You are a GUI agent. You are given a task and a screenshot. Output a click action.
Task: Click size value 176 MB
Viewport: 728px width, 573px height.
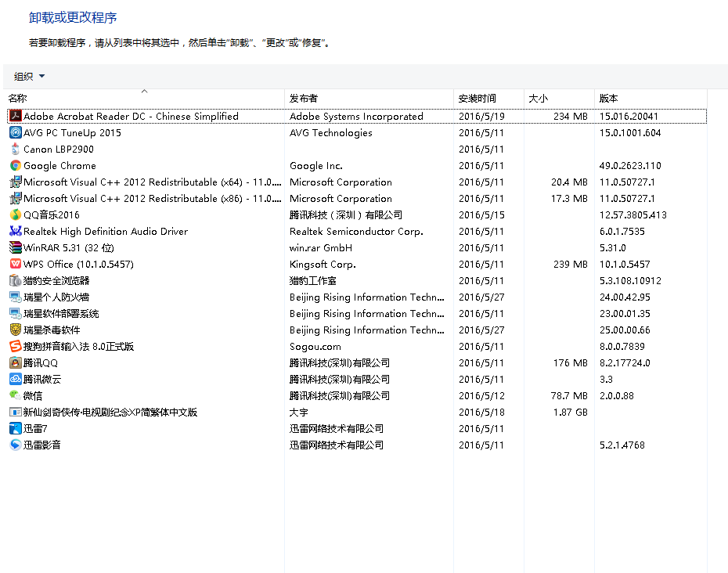point(570,363)
